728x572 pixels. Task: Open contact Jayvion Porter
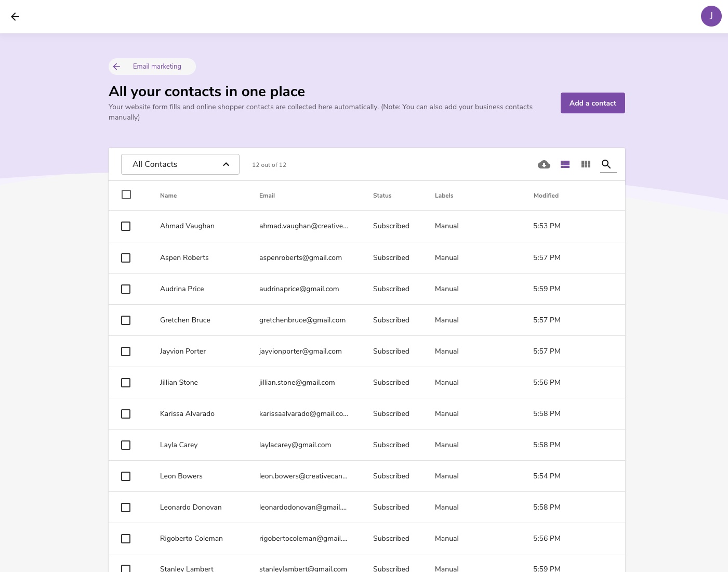coord(183,351)
